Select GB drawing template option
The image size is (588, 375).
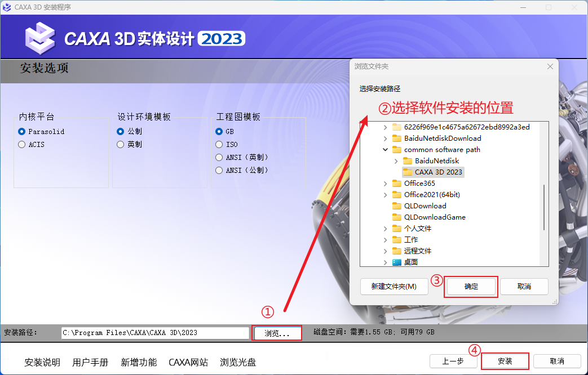(x=219, y=132)
